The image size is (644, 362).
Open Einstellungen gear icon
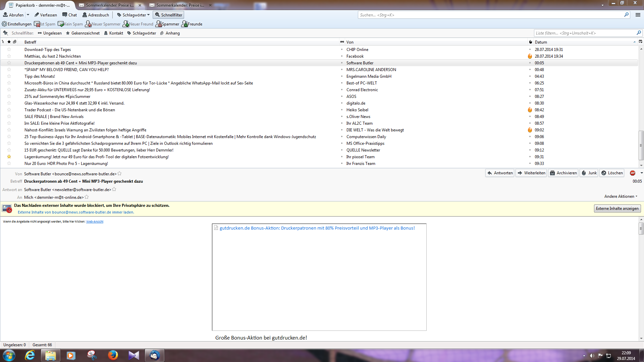coord(4,24)
